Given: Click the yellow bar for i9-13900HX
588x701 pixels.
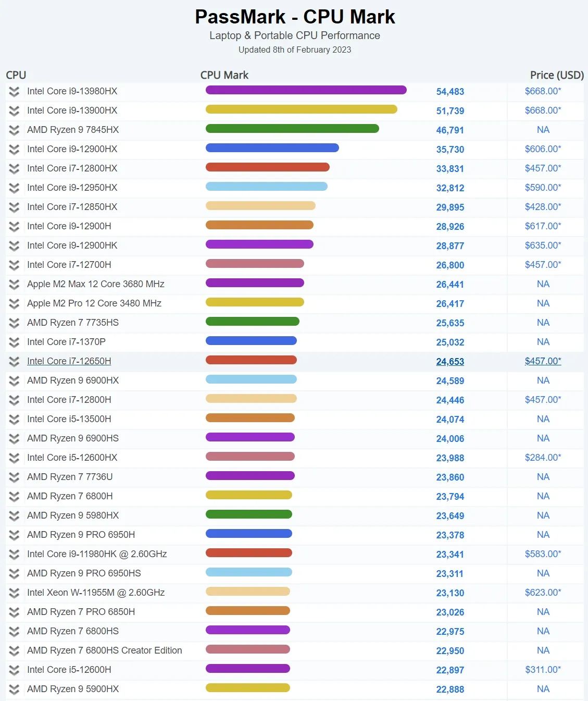Looking at the screenshot, I should (302, 109).
